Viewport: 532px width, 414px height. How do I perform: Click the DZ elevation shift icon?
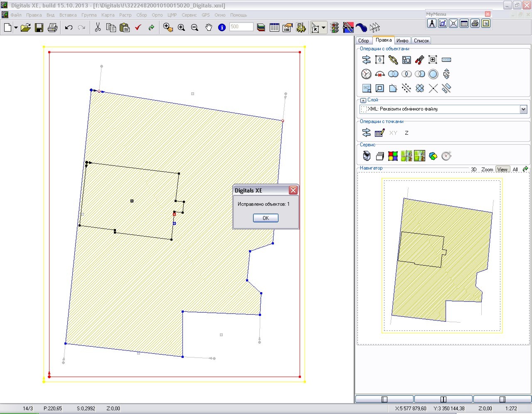pyautogui.click(x=446, y=74)
